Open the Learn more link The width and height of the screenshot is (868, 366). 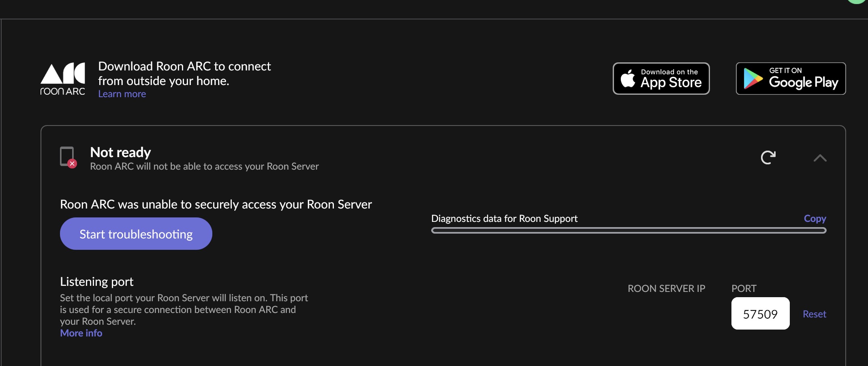pos(122,94)
